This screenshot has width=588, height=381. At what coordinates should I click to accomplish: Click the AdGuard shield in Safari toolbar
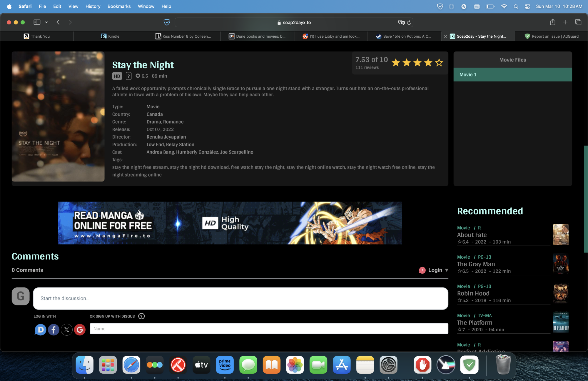click(167, 22)
